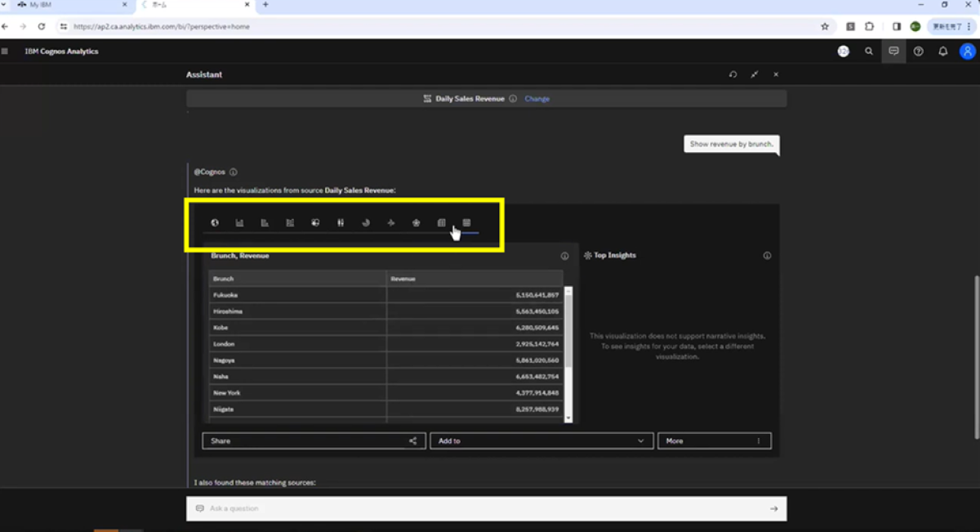Click revenue value 8,257,988,939

(x=537, y=409)
